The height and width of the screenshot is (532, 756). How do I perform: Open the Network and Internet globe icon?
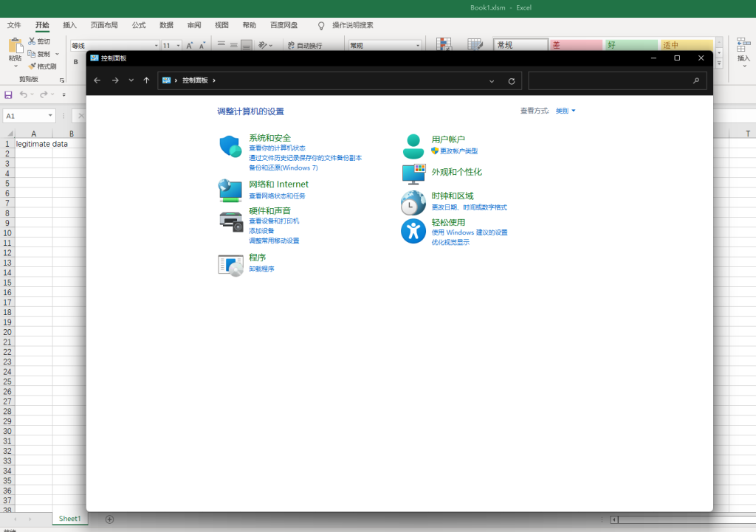point(230,190)
